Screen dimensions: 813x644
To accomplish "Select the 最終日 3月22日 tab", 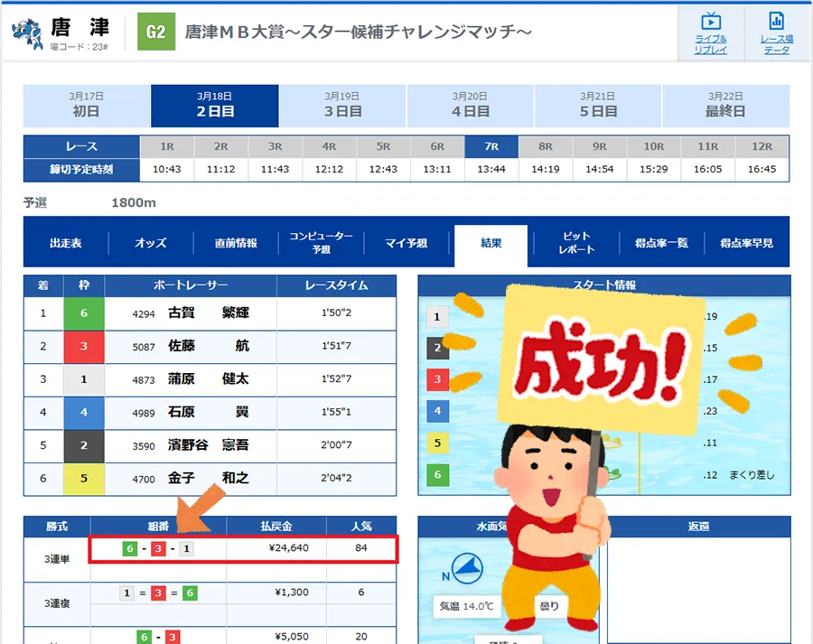I will 725,106.
